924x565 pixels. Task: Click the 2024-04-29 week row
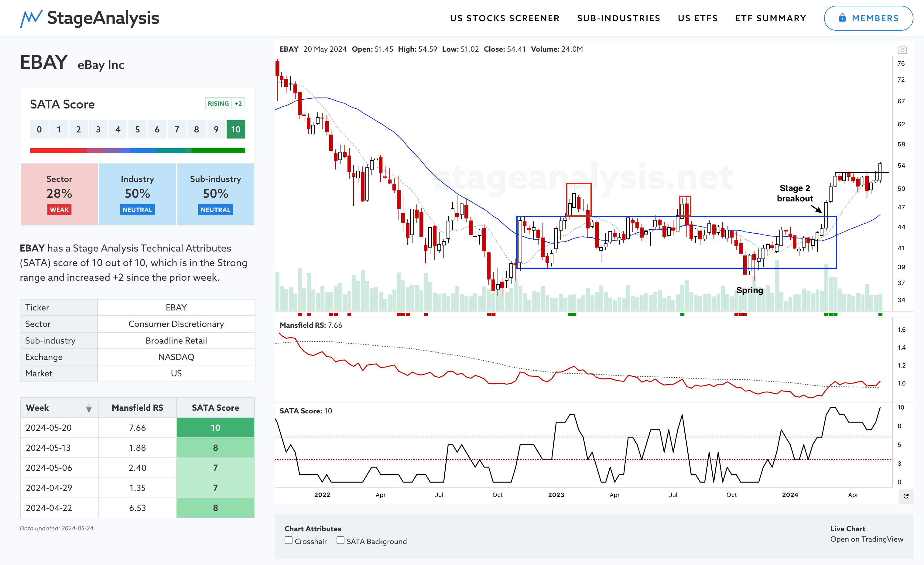coord(138,488)
